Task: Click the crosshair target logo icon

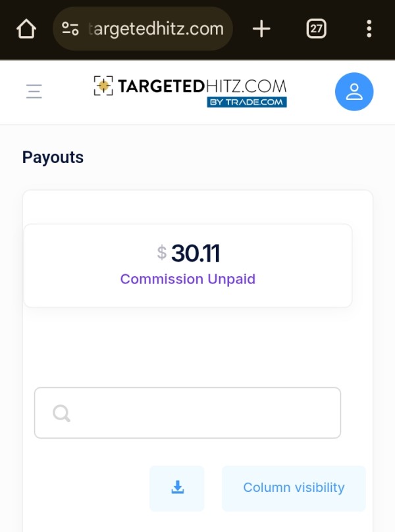Action: tap(103, 85)
